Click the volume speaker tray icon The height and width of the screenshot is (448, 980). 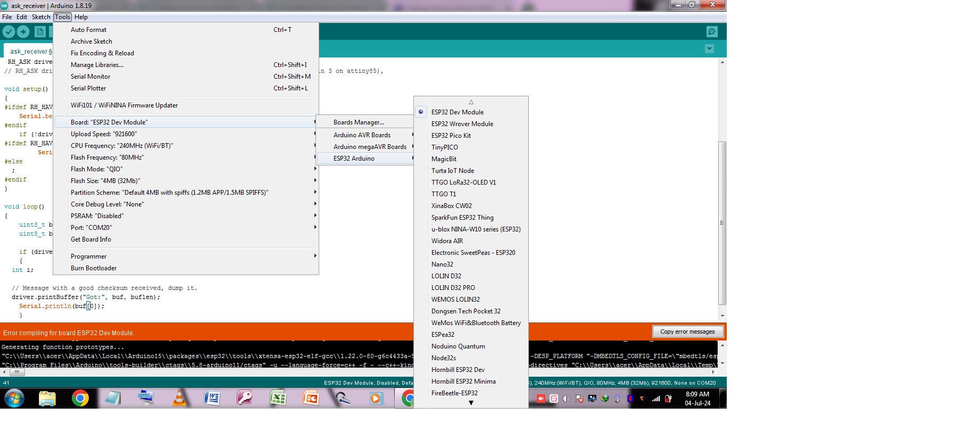click(x=567, y=399)
